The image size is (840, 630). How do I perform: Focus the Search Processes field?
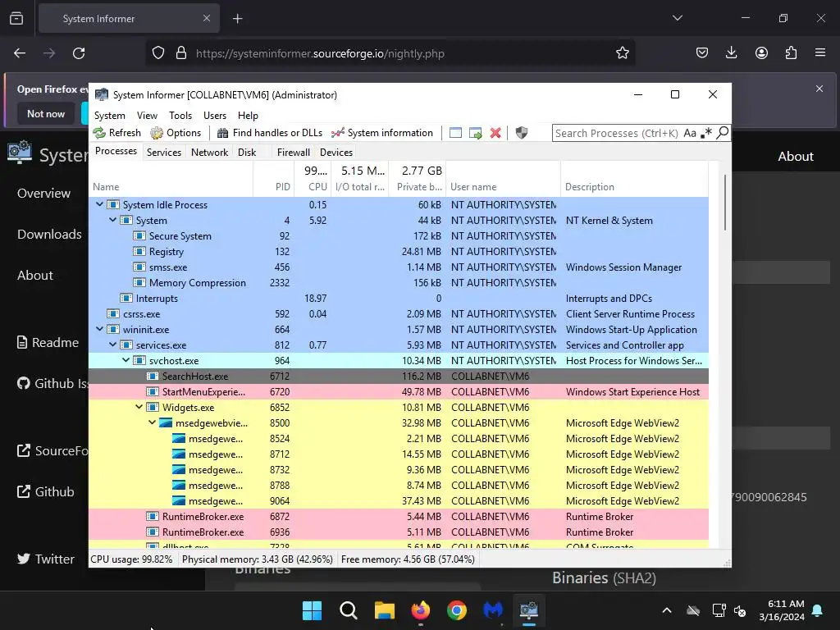pos(617,133)
